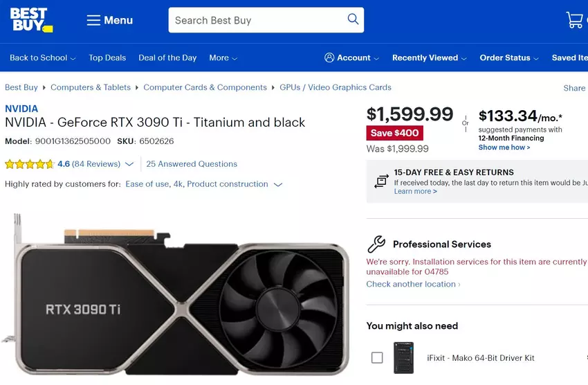Image resolution: width=588 pixels, height=385 pixels.
Task: Open the hamburger Menu icon
Action: click(x=93, y=20)
